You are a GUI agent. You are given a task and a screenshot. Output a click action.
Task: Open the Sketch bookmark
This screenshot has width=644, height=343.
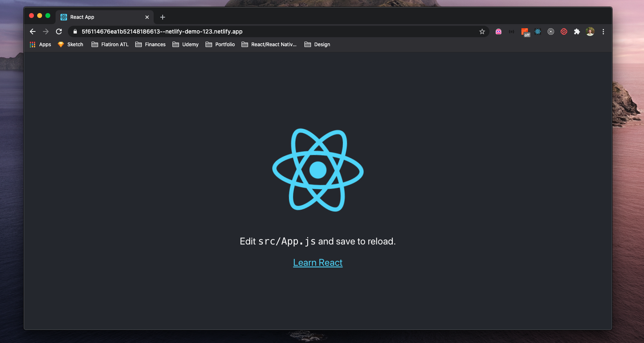(71, 45)
